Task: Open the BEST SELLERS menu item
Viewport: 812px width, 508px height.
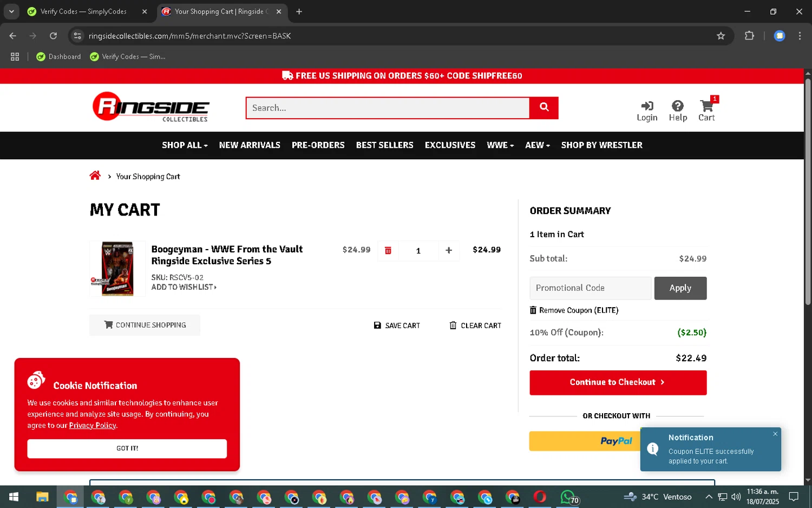Action: [x=384, y=145]
